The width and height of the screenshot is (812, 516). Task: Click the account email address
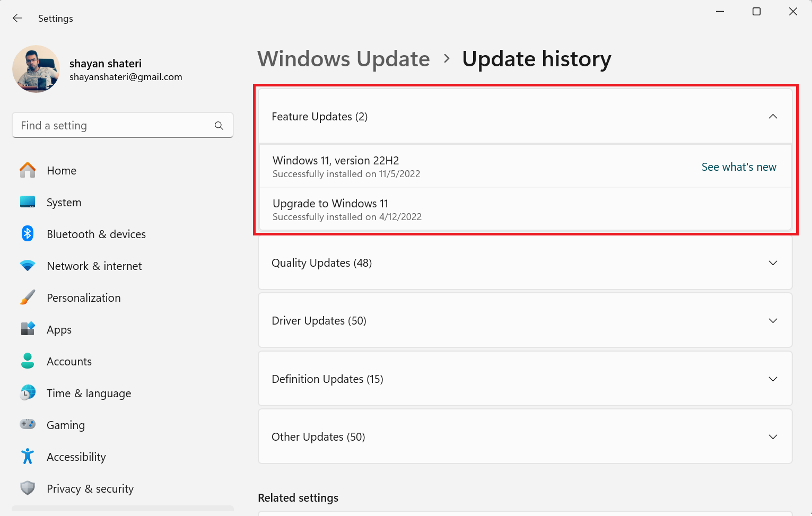click(126, 77)
